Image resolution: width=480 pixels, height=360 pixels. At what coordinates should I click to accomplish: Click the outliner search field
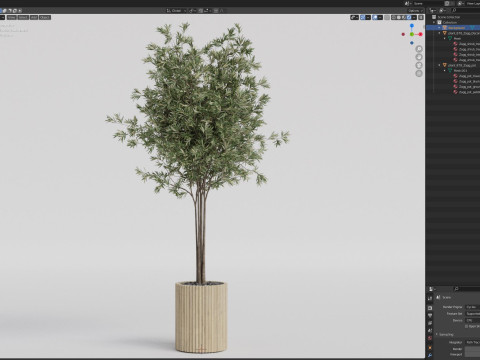click(x=466, y=11)
